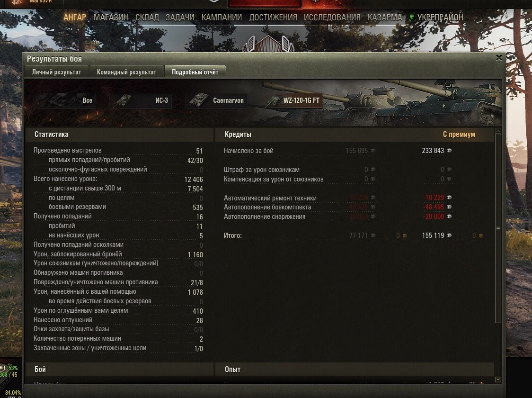Open the КАЗАРМА section
This screenshot has height=398, width=532.
pos(385,18)
